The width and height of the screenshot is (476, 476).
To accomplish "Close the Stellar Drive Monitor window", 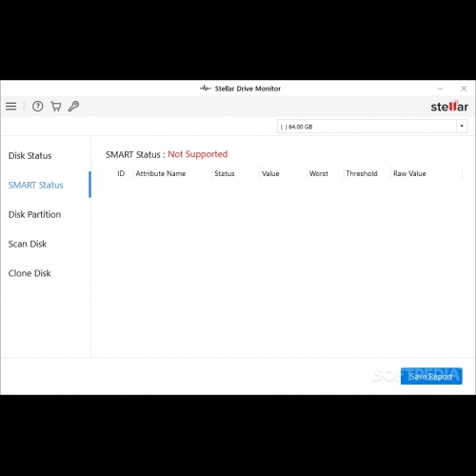I will click(464, 89).
